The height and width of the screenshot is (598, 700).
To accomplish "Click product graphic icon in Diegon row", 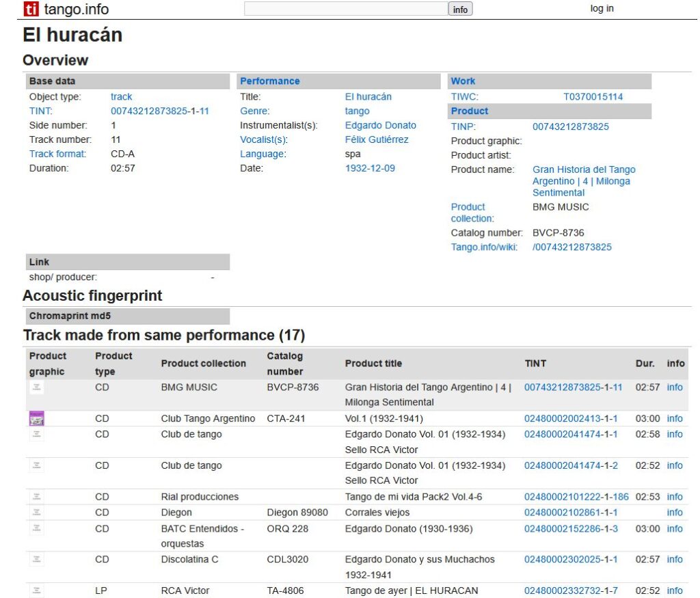I will point(37,513).
